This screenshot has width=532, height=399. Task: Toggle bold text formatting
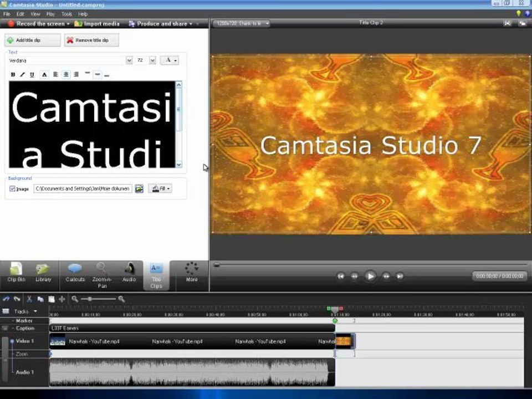click(13, 75)
